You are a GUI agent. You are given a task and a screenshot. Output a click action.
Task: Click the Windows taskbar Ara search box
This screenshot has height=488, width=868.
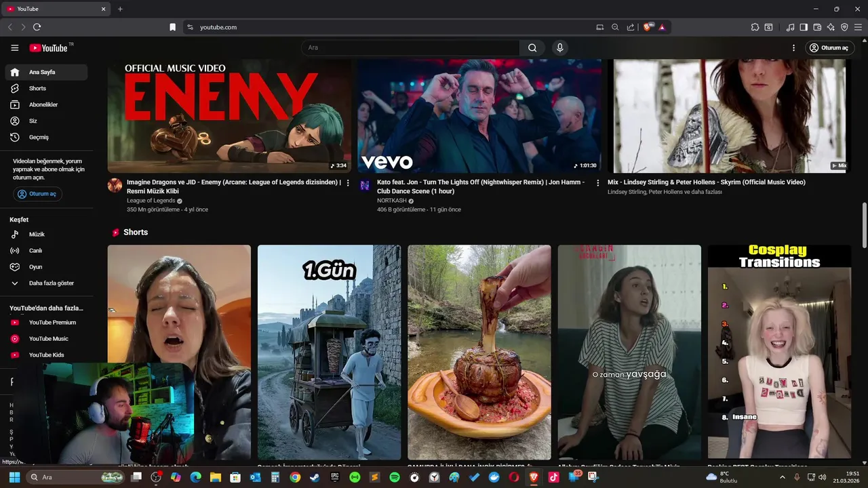coord(75,477)
